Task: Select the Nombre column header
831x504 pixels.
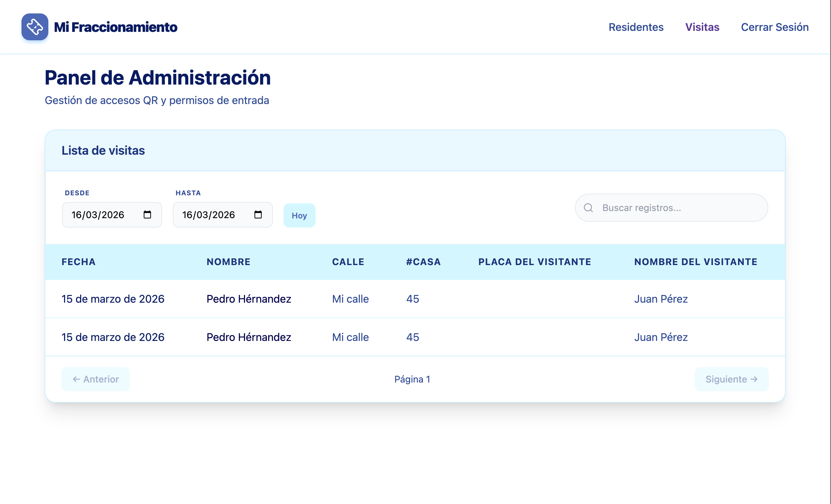Action: 229,262
